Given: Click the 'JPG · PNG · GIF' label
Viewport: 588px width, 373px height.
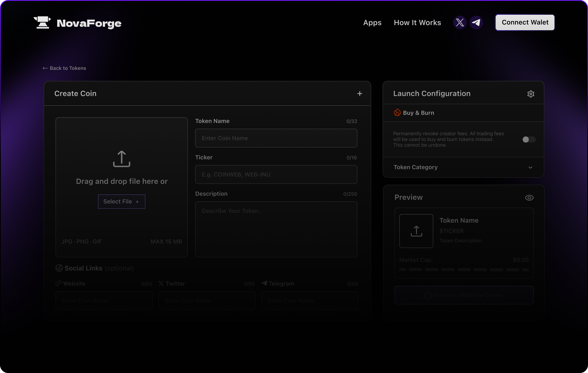Looking at the screenshot, I should [81, 242].
